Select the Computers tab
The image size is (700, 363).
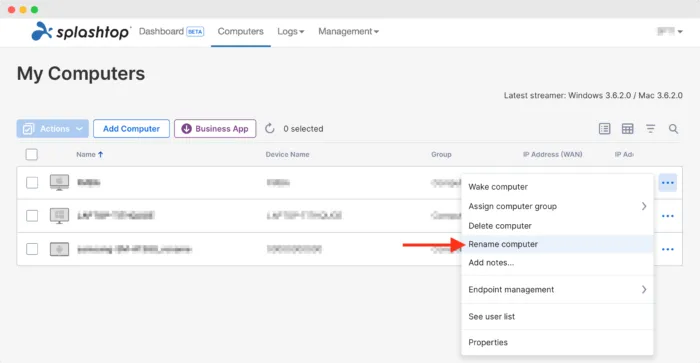[241, 31]
